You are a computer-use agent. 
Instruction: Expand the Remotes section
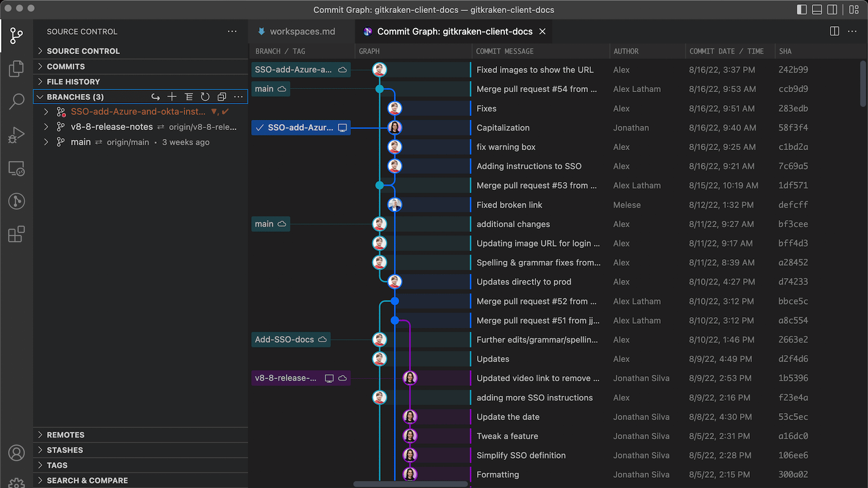[65, 434]
